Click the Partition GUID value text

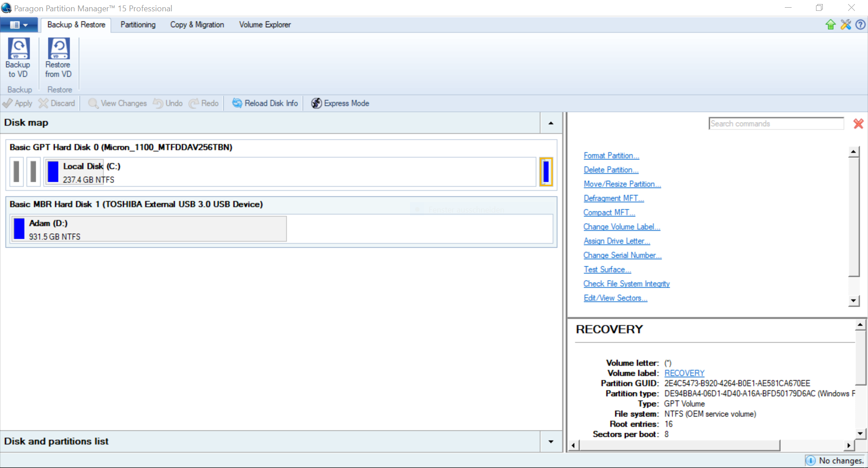(737, 383)
